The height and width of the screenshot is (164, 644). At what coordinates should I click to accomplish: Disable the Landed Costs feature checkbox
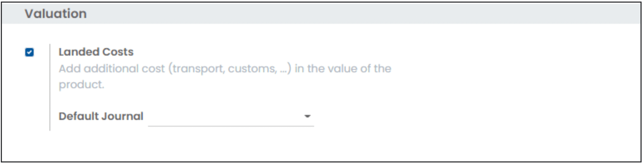tap(29, 52)
